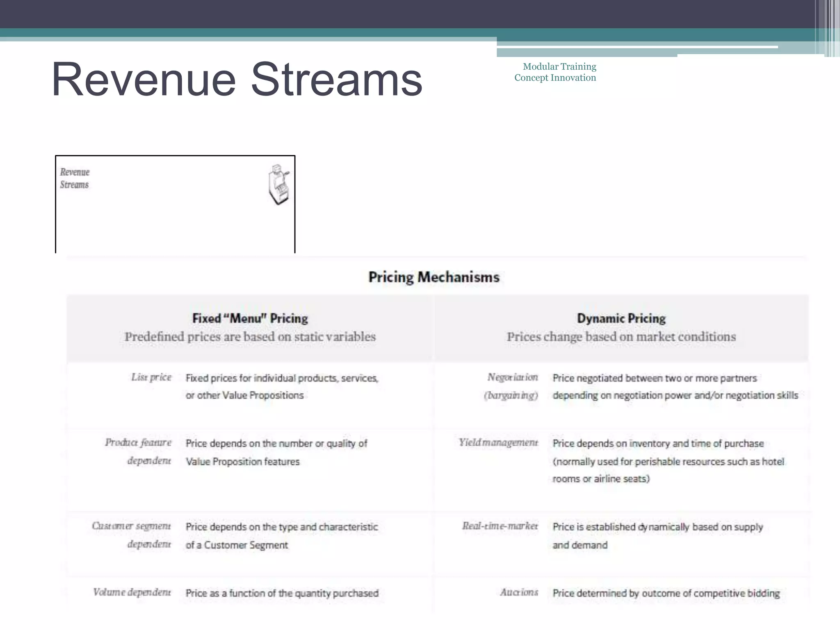This screenshot has width=840, height=630.
Task: Click the cash register icon
Action: 278,185
